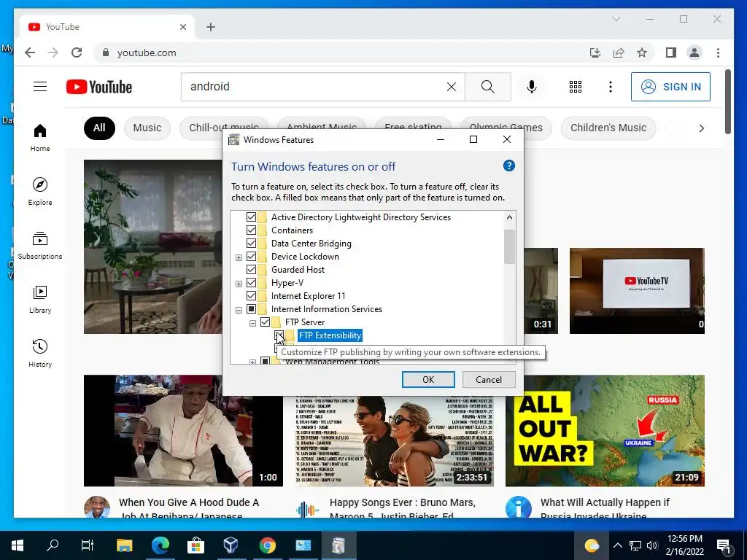The height and width of the screenshot is (560, 747).
Task: Click the YouTube logo
Action: 99,87
